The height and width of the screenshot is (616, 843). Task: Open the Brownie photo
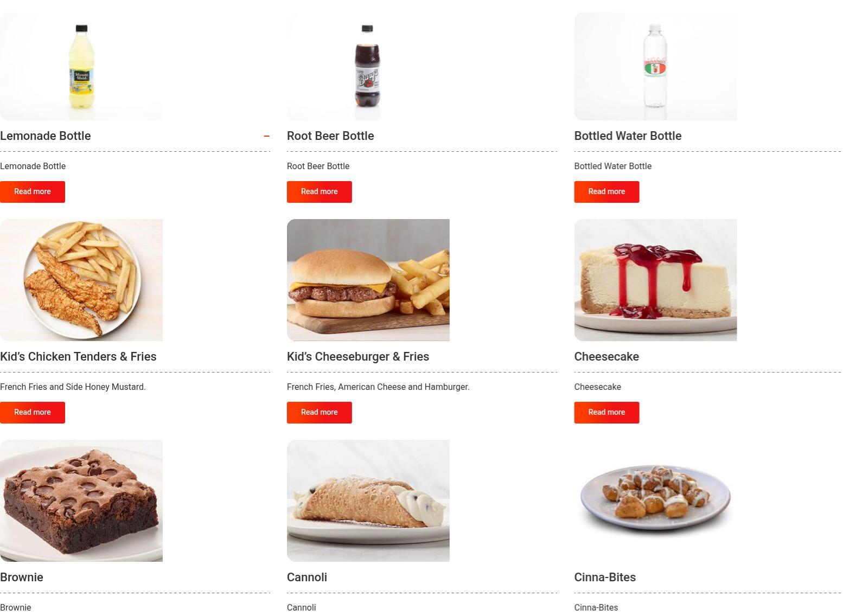point(81,501)
